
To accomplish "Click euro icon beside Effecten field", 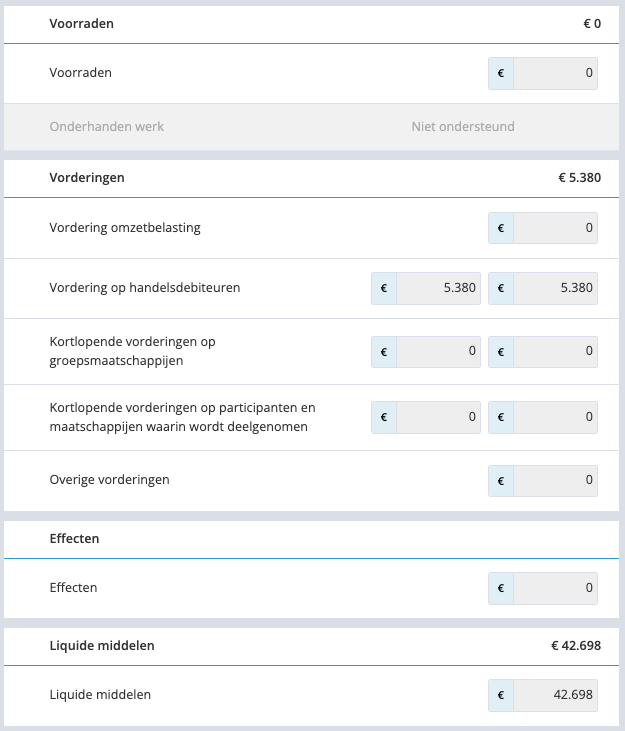I will tap(501, 588).
